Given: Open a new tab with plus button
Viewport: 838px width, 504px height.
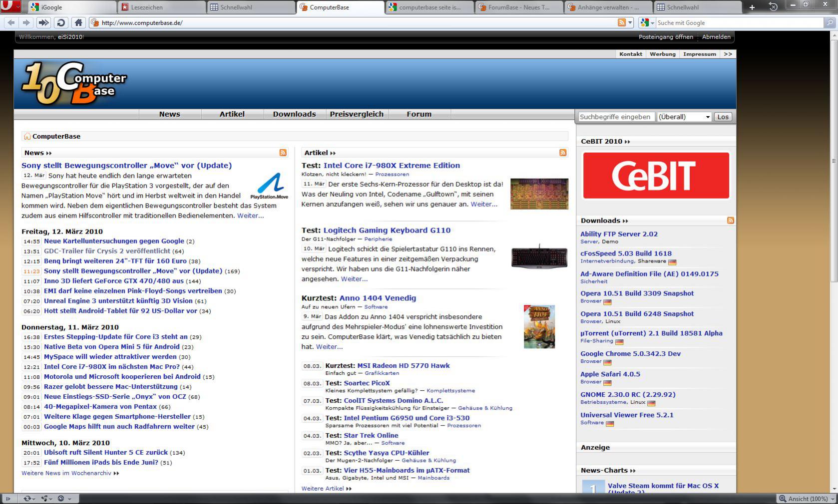Looking at the screenshot, I should coord(752,7).
